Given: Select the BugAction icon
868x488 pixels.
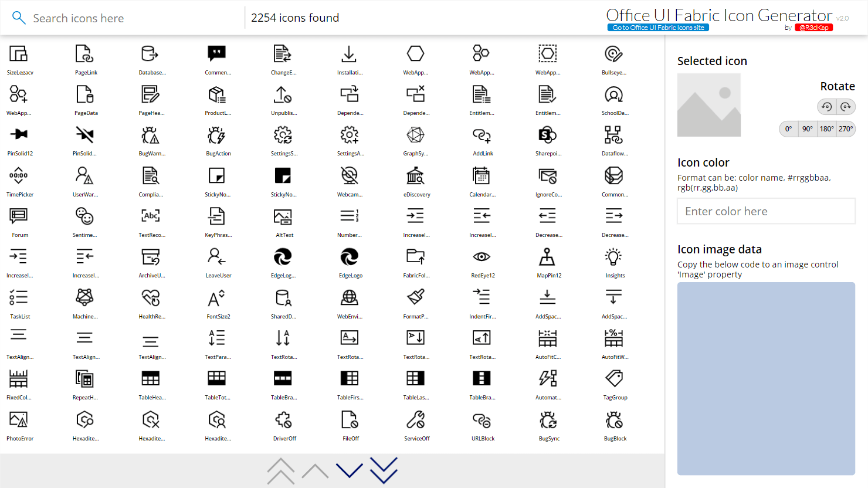Looking at the screenshot, I should tap(218, 139).
